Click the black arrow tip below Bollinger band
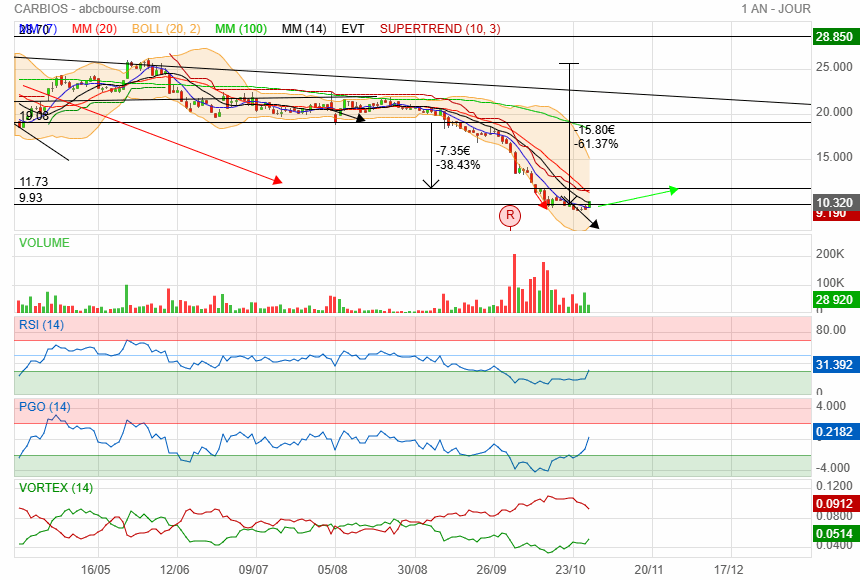 point(594,225)
